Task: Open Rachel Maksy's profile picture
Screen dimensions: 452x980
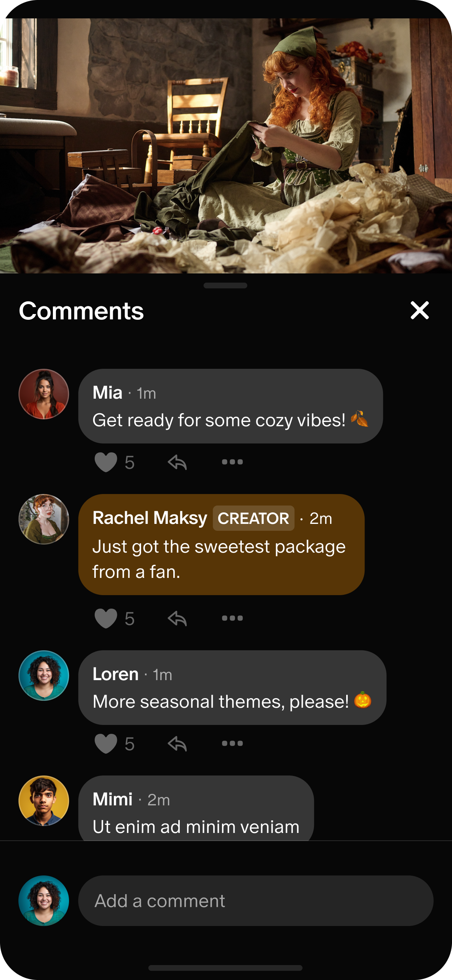Action: [x=44, y=519]
